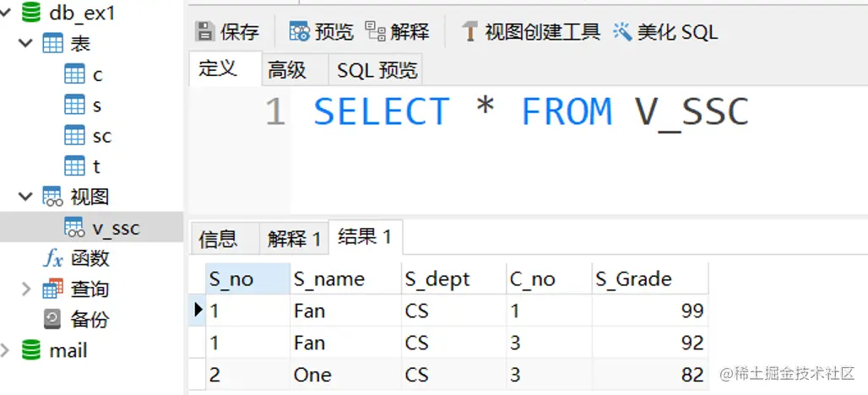Screen dimensions: 868x395
Task: Collapse the Tables (表) tree node
Action: point(26,43)
